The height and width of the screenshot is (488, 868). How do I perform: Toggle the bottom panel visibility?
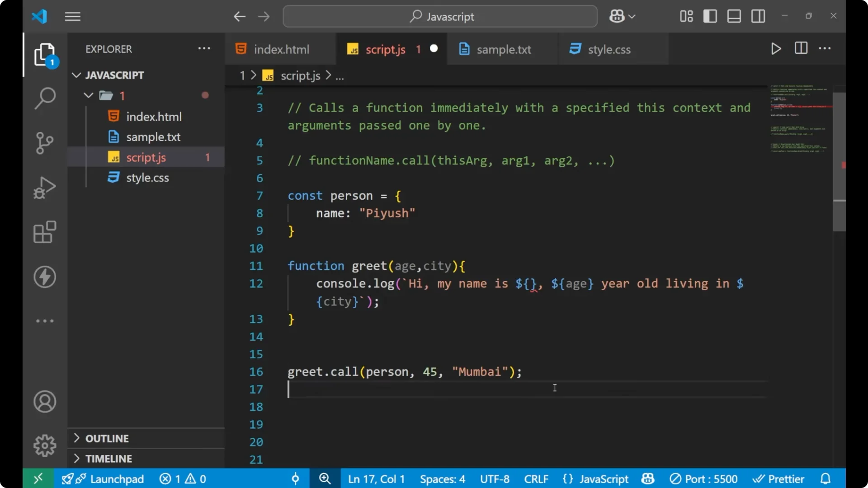point(733,16)
